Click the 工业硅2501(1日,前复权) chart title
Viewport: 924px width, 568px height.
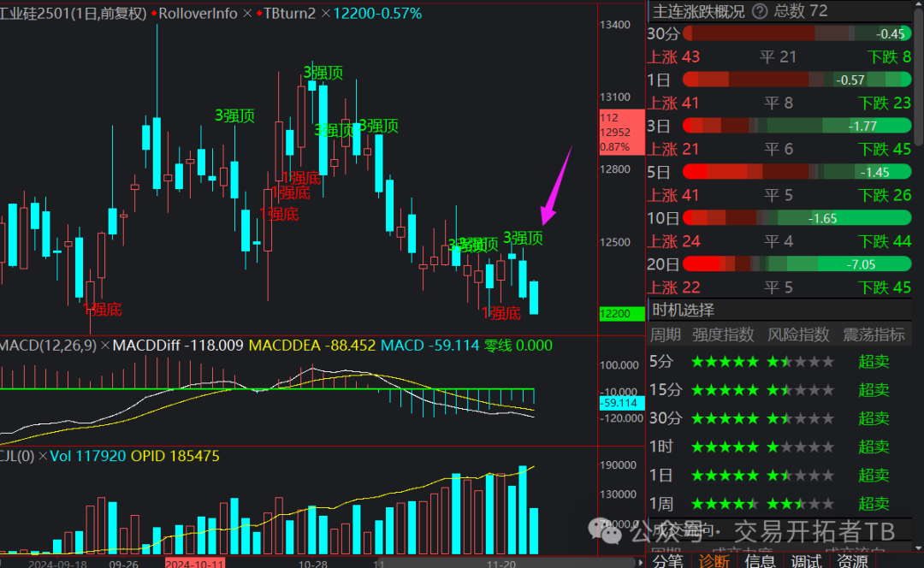[x=73, y=13]
